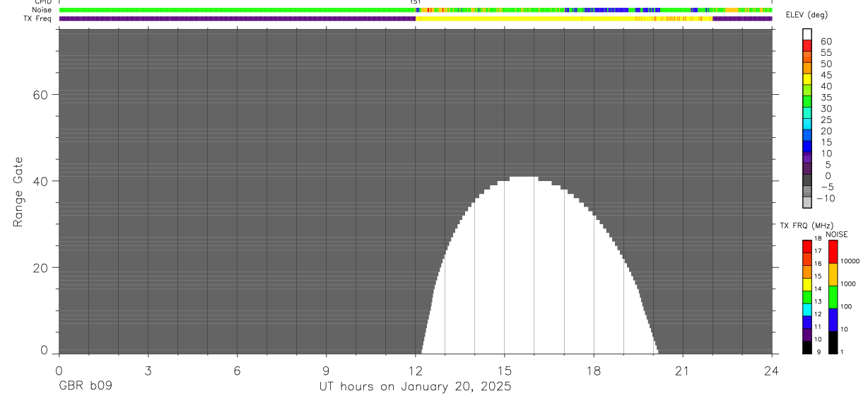Click the yellow swatch in the ELEV color scale
The height and width of the screenshot is (401, 868).
[807, 79]
